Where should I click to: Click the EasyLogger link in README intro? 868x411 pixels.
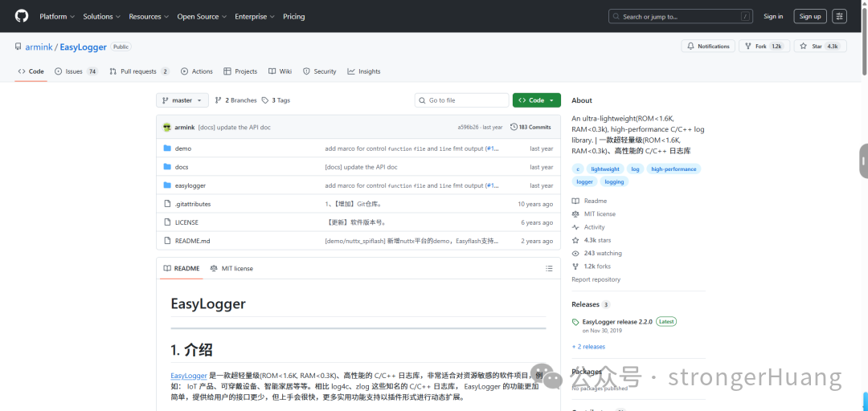[x=189, y=376]
